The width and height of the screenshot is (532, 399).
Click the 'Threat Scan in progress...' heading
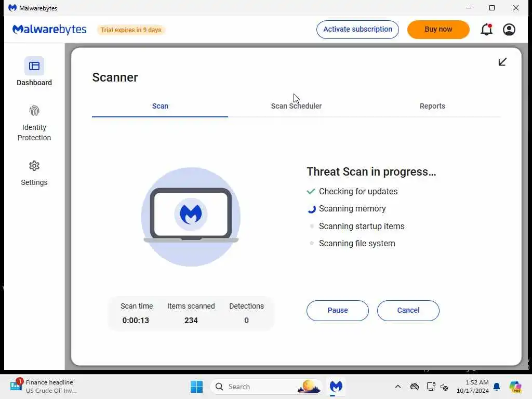(371, 171)
